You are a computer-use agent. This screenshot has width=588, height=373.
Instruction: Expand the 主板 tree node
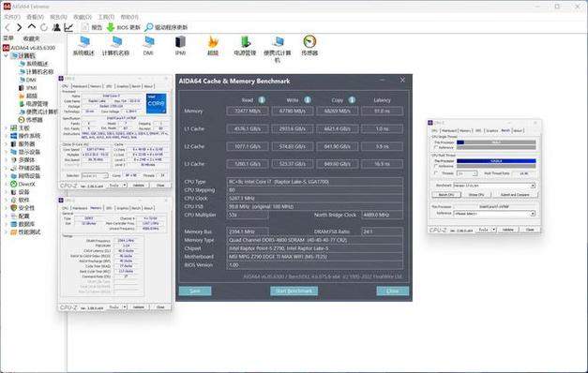[6, 127]
